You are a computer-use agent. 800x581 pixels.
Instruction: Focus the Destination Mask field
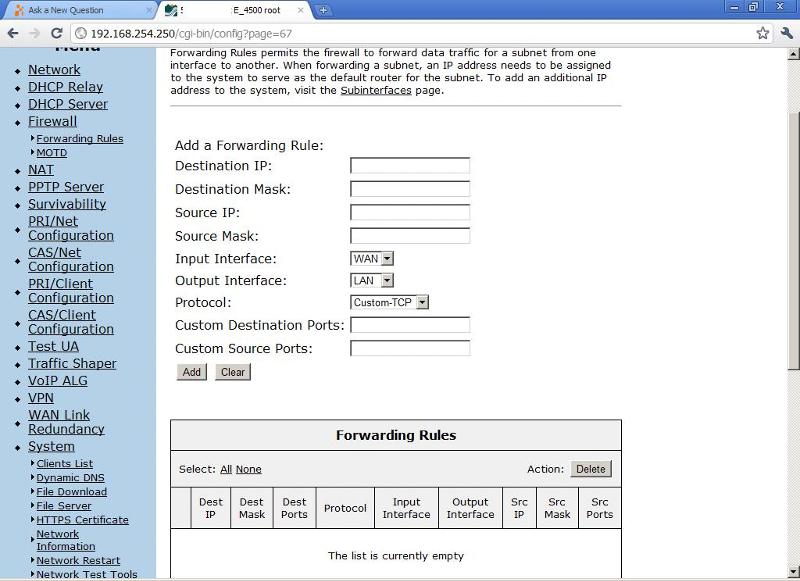(x=410, y=189)
